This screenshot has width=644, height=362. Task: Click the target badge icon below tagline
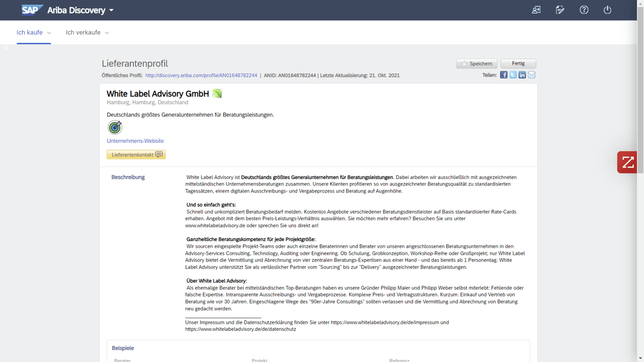pos(115,127)
